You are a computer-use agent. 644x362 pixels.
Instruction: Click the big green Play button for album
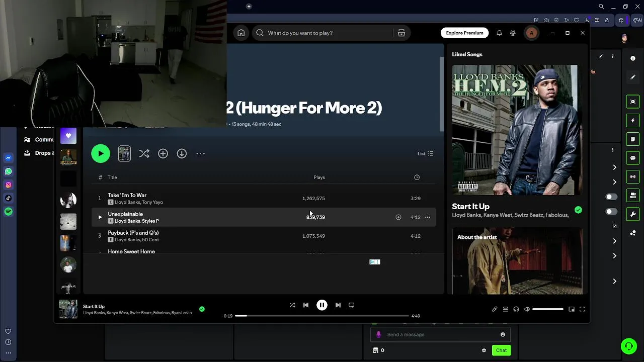[101, 153]
